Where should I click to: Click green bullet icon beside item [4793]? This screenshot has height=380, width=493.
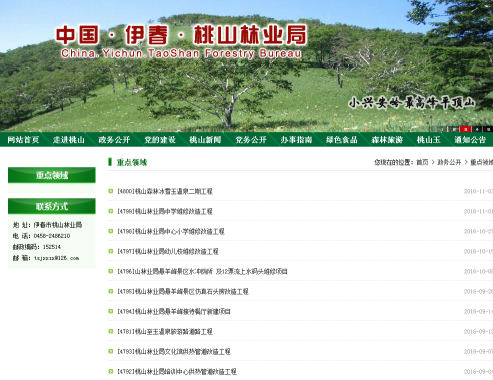(x=111, y=351)
